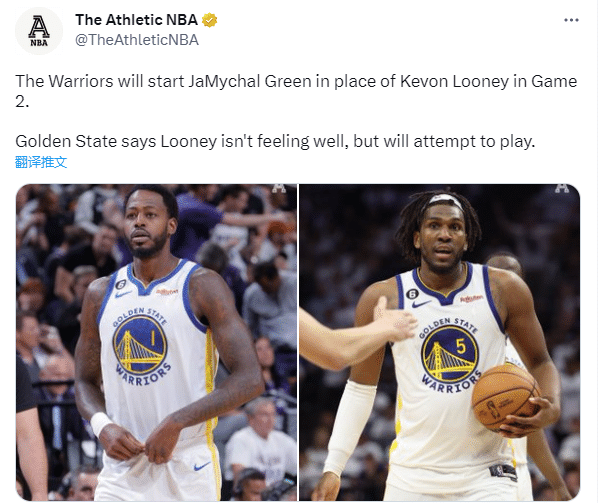Click the sentence about Looney not feeling well
The width and height of the screenshot is (598, 503).
click(x=275, y=141)
